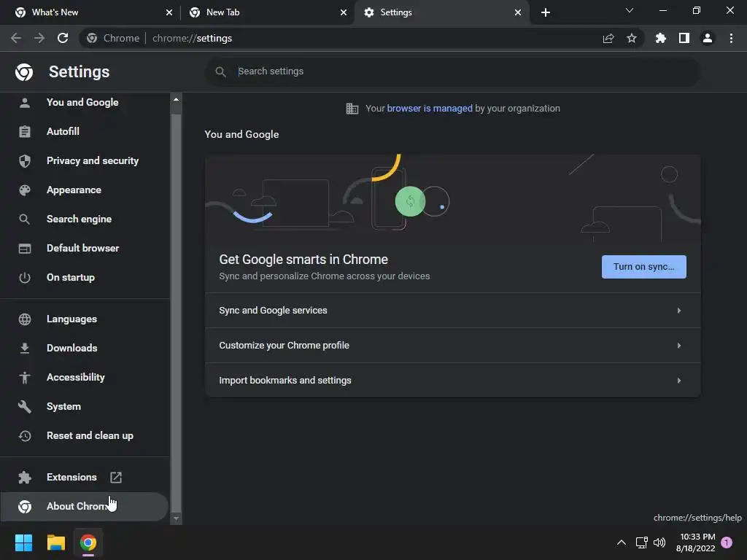Click the Default browser window icon
The image size is (747, 560).
click(x=25, y=248)
